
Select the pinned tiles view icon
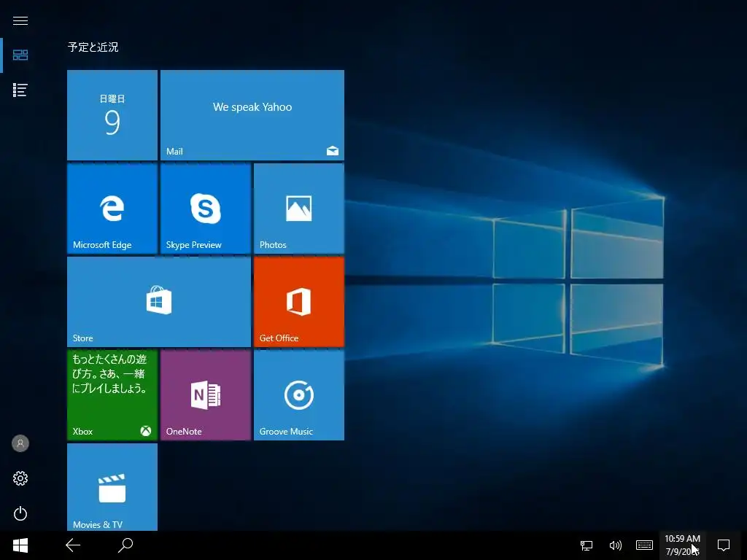coord(20,55)
